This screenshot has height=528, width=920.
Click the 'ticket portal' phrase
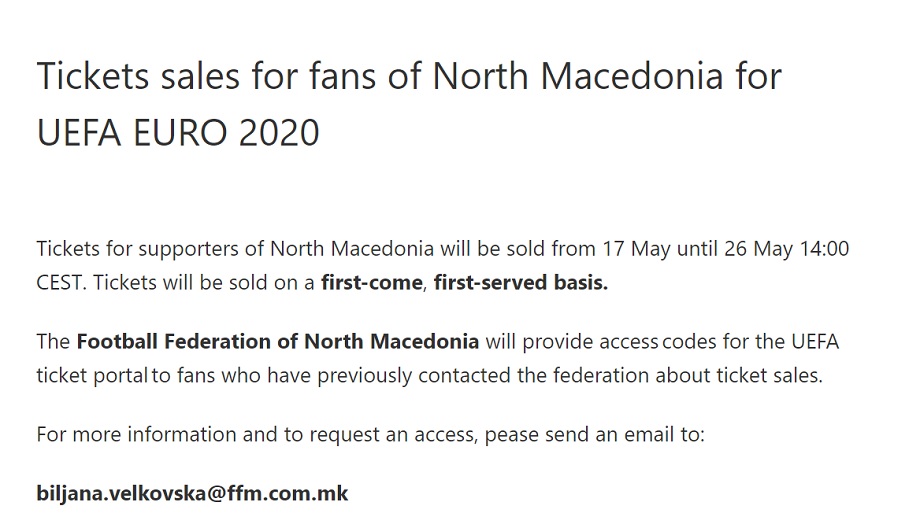tap(92, 375)
